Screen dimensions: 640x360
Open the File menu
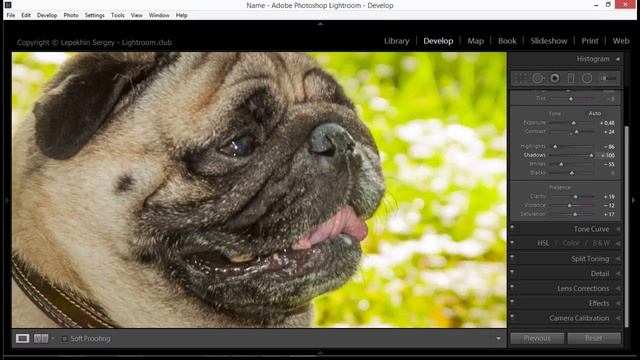point(11,15)
